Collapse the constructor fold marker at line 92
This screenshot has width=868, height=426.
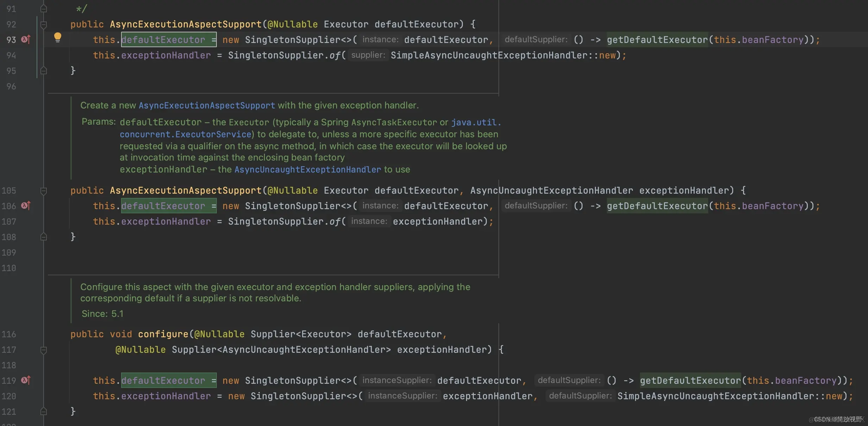(44, 24)
